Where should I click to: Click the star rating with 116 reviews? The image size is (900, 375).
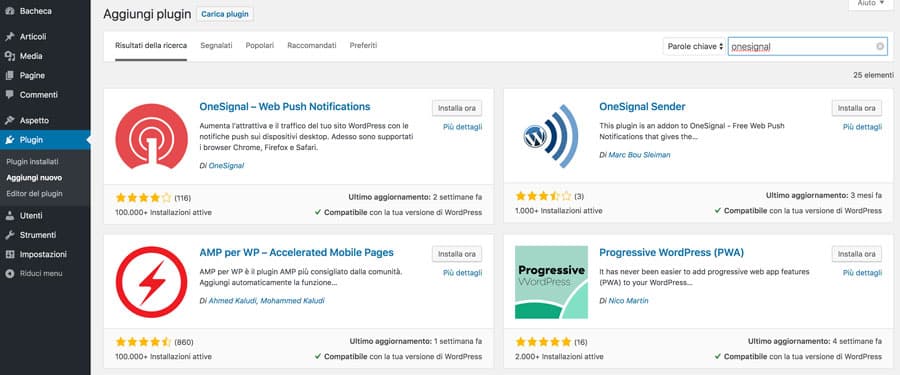click(x=143, y=198)
